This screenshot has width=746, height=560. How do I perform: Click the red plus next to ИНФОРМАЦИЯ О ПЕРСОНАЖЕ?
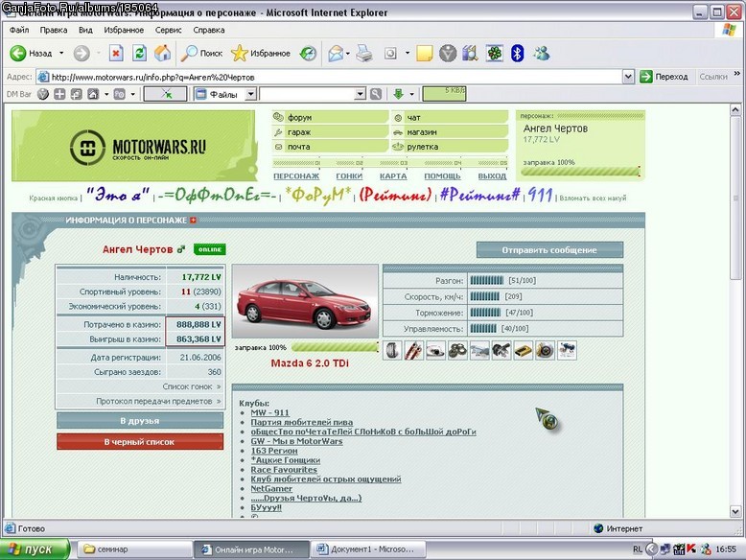pyautogui.click(x=193, y=221)
